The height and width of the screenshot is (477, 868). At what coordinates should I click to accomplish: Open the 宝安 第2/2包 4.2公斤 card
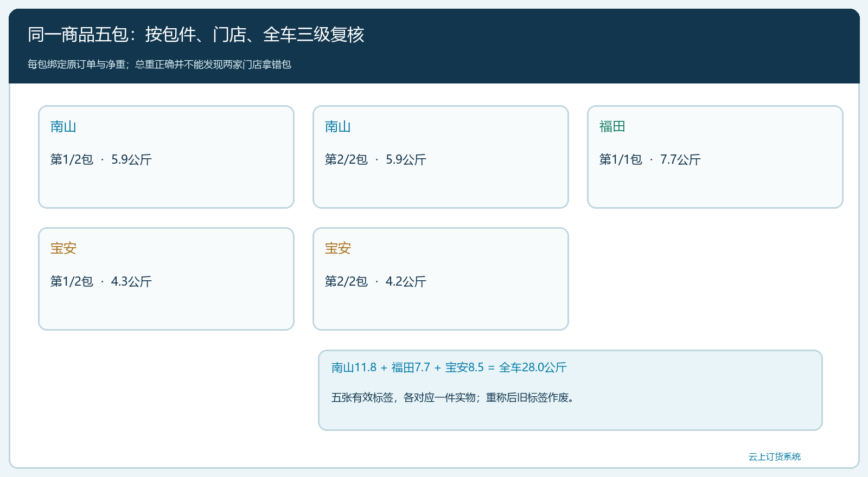coord(441,279)
